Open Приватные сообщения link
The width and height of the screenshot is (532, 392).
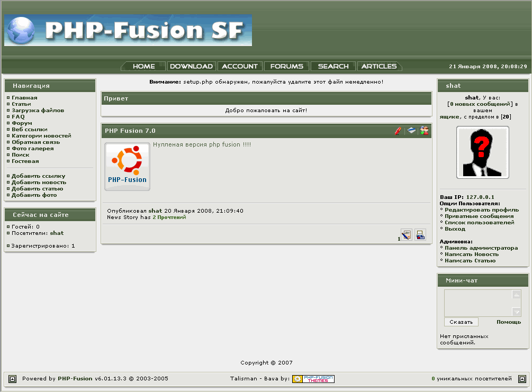pos(479,216)
